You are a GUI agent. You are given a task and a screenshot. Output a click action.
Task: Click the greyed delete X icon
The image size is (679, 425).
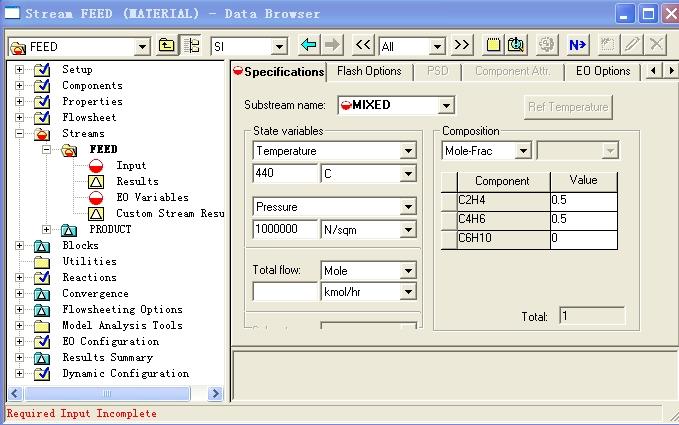[x=656, y=45]
